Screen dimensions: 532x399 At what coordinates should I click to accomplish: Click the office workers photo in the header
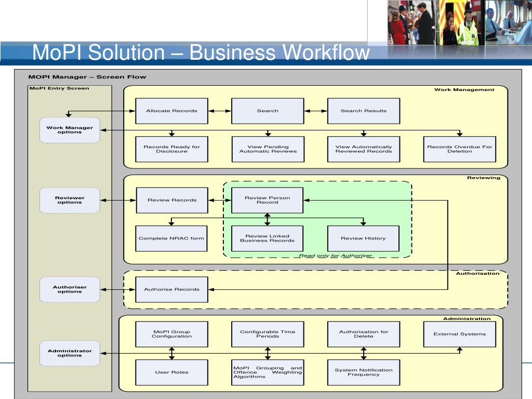[x=509, y=22]
